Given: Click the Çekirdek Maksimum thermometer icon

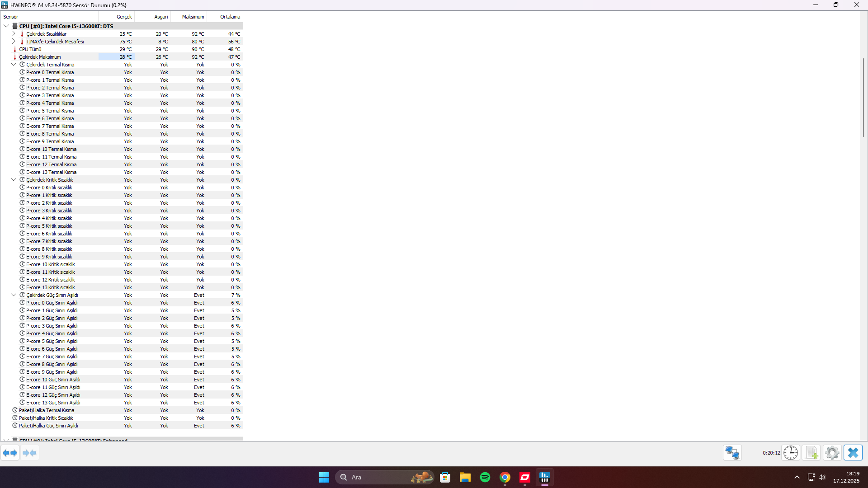Looking at the screenshot, I should (15, 57).
